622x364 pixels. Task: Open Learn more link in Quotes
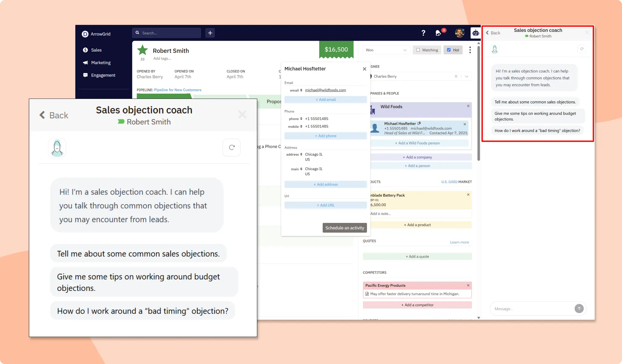(x=459, y=242)
